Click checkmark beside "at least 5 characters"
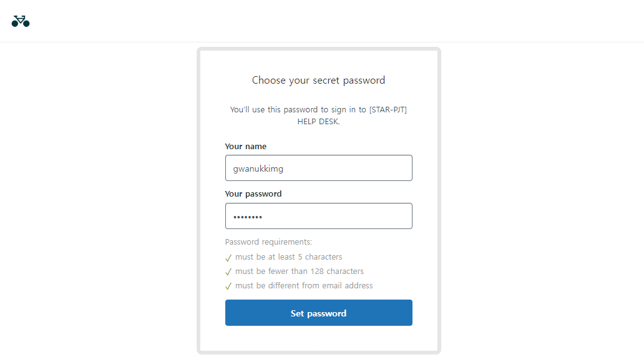 (x=228, y=257)
